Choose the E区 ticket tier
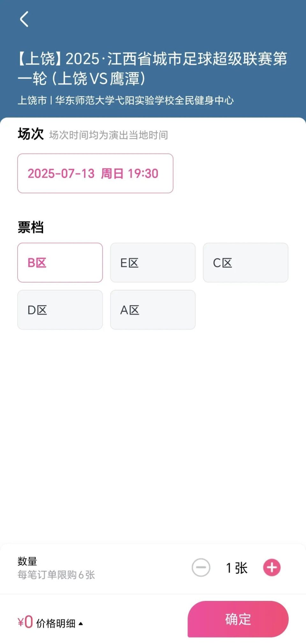The height and width of the screenshot is (644, 306). [153, 262]
